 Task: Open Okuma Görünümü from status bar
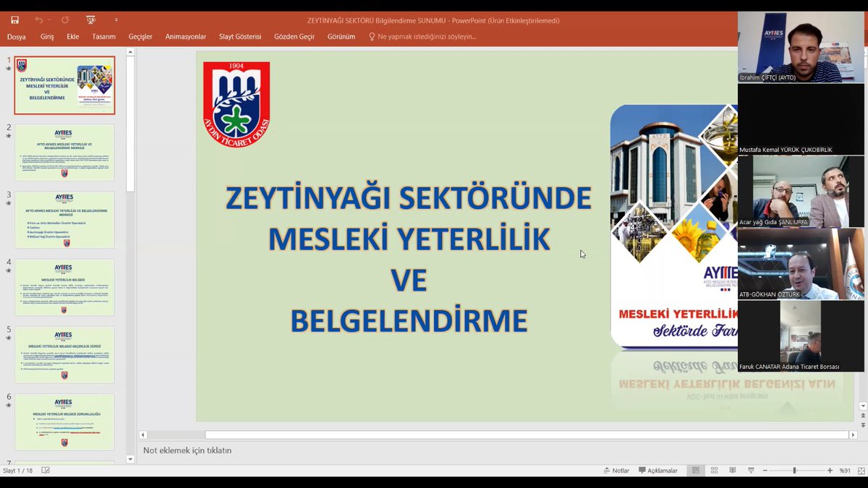[733, 470]
